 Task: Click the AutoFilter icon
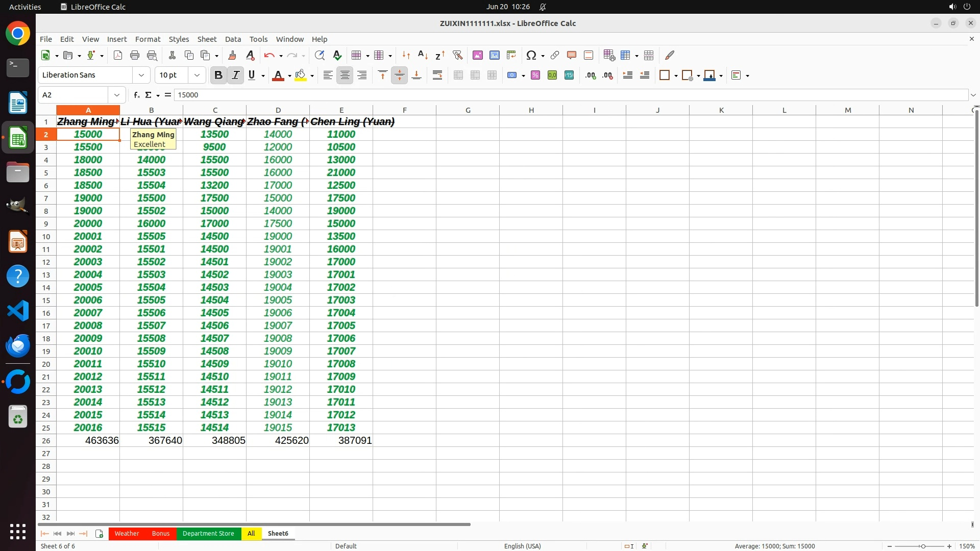tap(457, 55)
